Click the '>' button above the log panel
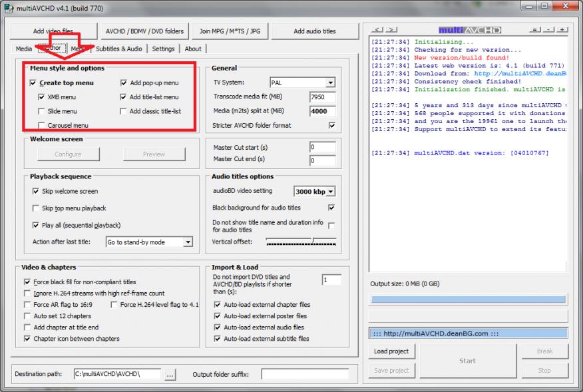 (x=391, y=30)
